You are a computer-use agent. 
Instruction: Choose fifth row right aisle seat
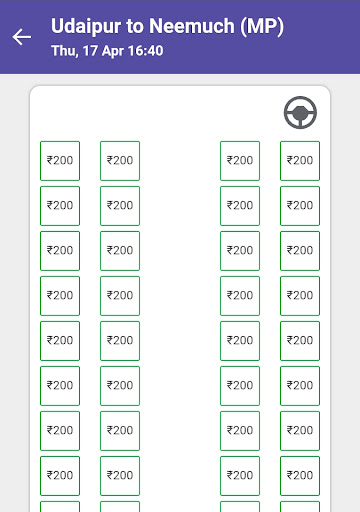[x=240, y=341]
